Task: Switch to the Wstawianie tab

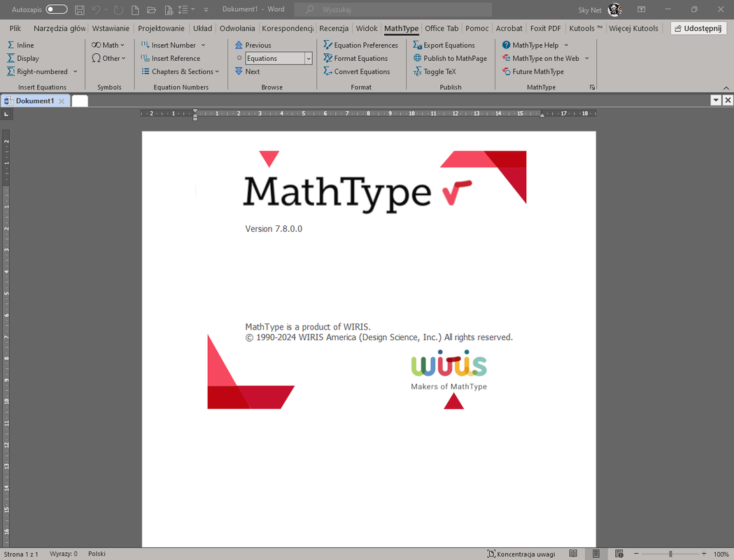Action: pyautogui.click(x=111, y=29)
